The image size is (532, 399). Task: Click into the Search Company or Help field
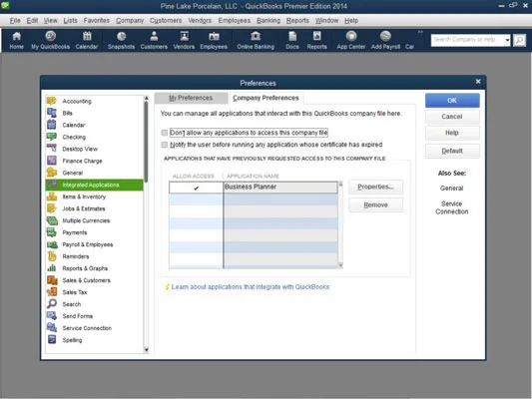click(467, 40)
